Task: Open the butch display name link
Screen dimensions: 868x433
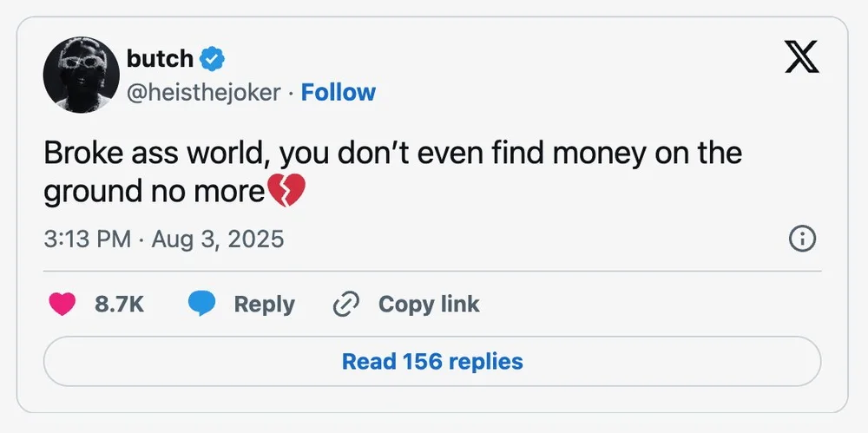Action: pyautogui.click(x=160, y=59)
